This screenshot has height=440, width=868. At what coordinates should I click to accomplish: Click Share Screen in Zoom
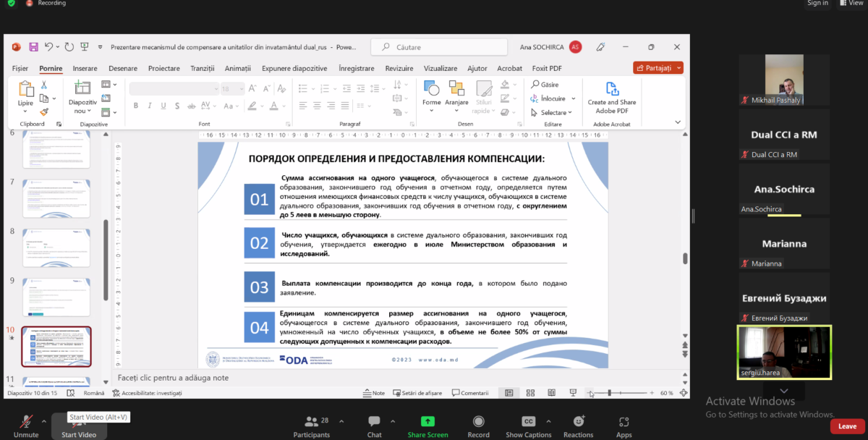(x=427, y=426)
